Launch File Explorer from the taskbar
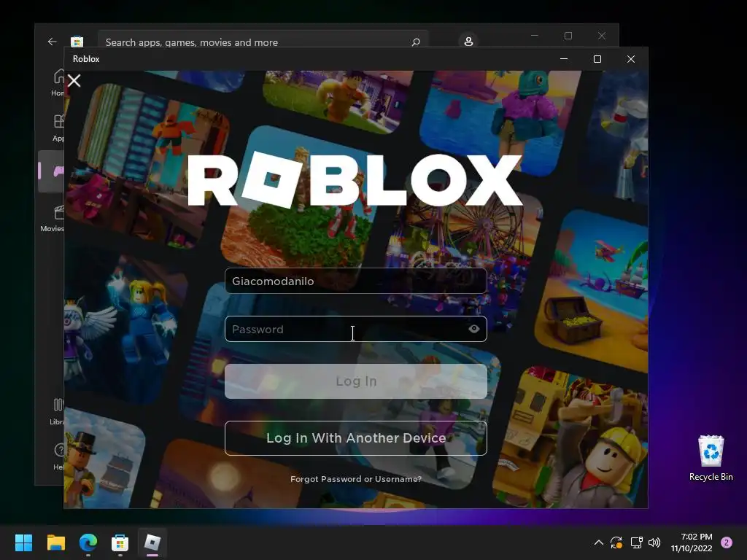The width and height of the screenshot is (747, 560). pyautogui.click(x=55, y=542)
